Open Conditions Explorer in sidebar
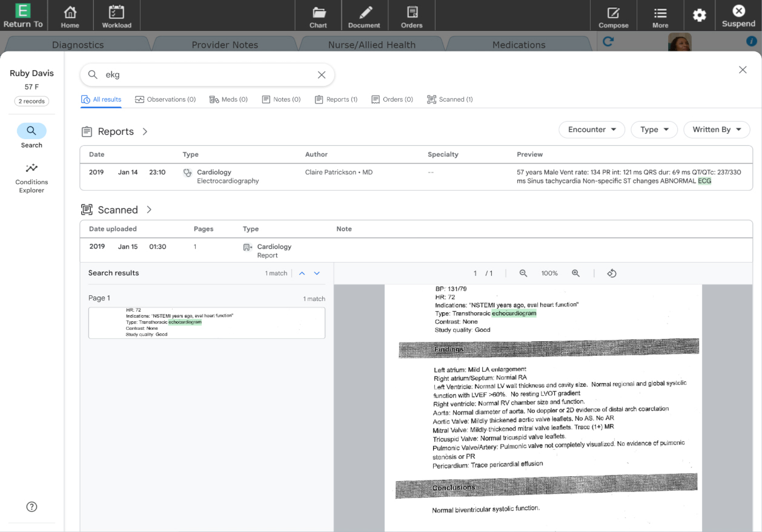The width and height of the screenshot is (762, 532). [x=31, y=178]
